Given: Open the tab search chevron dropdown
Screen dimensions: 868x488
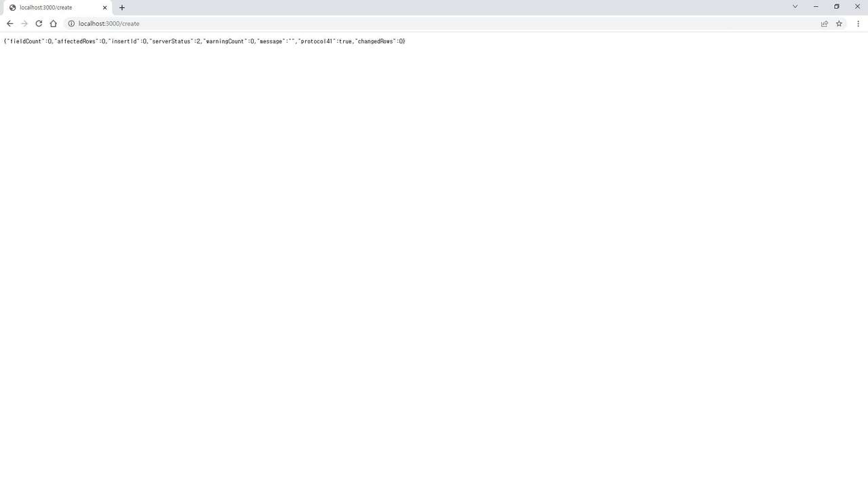Looking at the screenshot, I should point(795,6).
